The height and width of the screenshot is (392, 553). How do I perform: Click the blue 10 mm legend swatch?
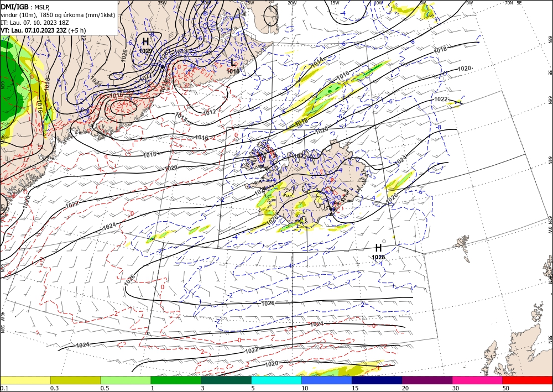pos(327,380)
